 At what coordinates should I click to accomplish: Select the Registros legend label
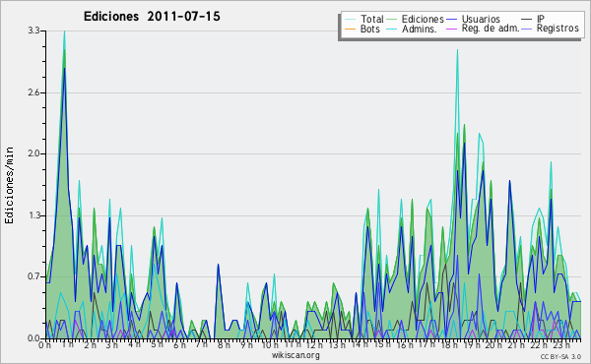[558, 29]
